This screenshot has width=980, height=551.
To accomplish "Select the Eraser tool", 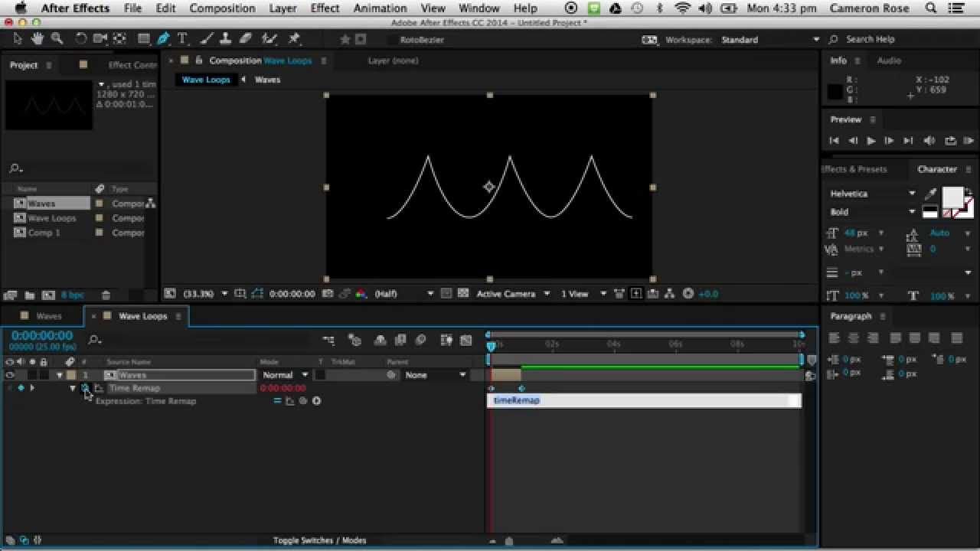I will (x=245, y=39).
